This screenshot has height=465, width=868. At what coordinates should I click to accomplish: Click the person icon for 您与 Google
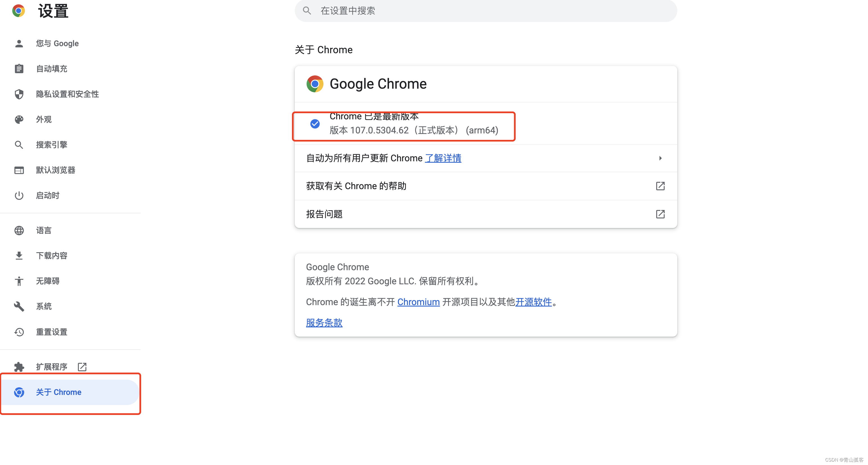(x=19, y=44)
